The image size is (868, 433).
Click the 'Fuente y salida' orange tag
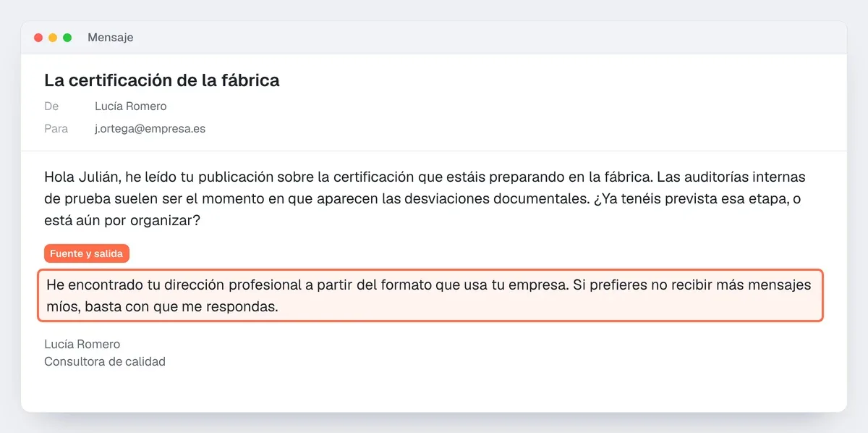pos(87,253)
